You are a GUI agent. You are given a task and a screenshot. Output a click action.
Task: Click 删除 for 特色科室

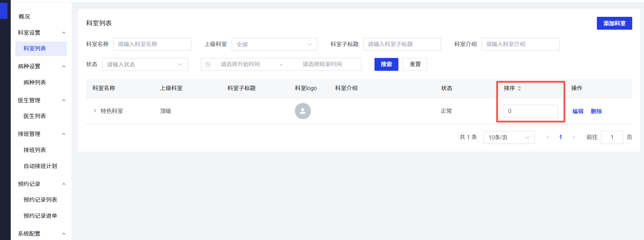pos(596,111)
